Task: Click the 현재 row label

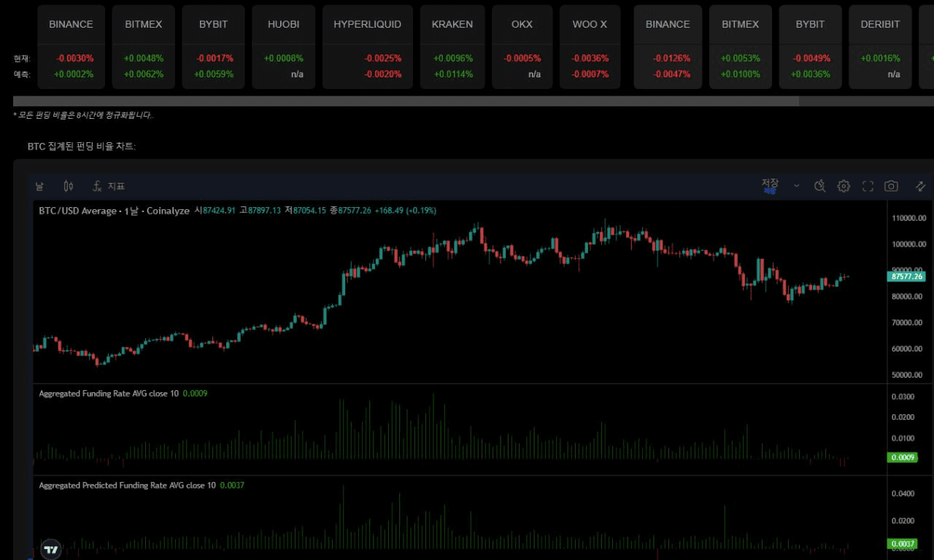Action: click(x=22, y=58)
